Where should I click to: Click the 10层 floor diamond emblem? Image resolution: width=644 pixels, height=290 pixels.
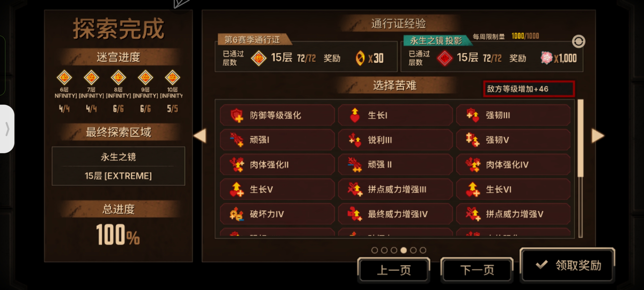(172, 78)
